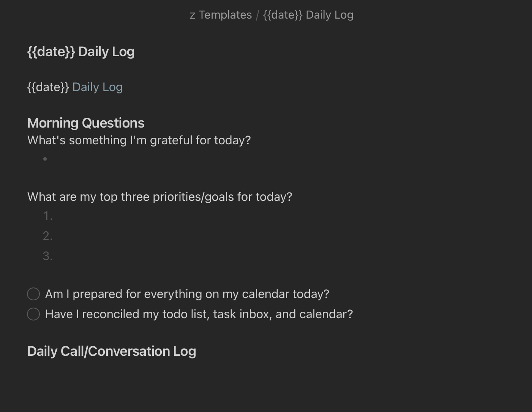Select the "Daily Call/Conversation Log" heading
This screenshot has width=532, height=412.
(x=112, y=351)
